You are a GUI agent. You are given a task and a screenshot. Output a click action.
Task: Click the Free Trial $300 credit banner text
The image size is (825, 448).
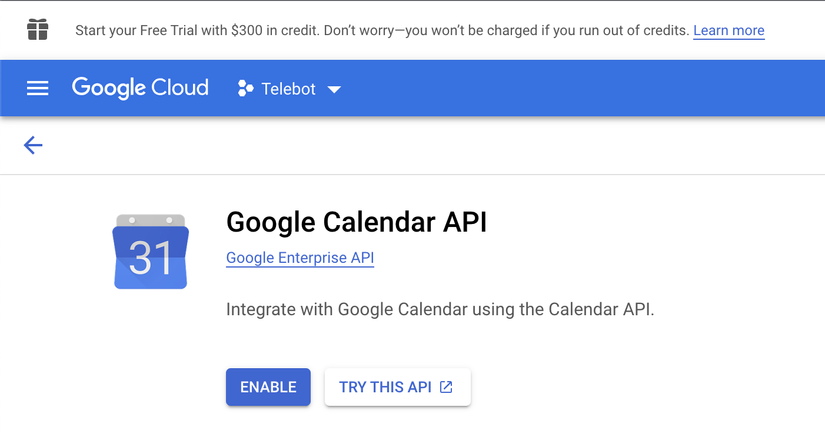pyautogui.click(x=382, y=30)
